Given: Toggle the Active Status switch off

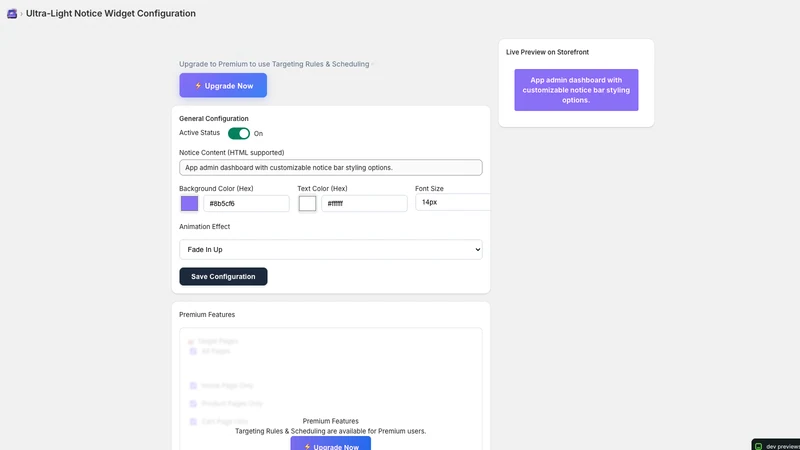Looking at the screenshot, I should [239, 133].
